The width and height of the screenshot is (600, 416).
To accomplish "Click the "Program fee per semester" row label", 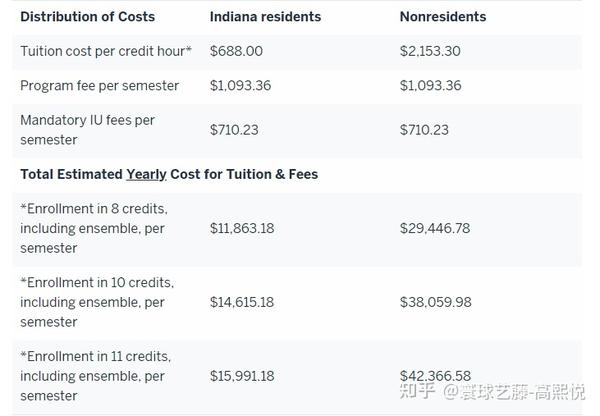I will point(100,86).
